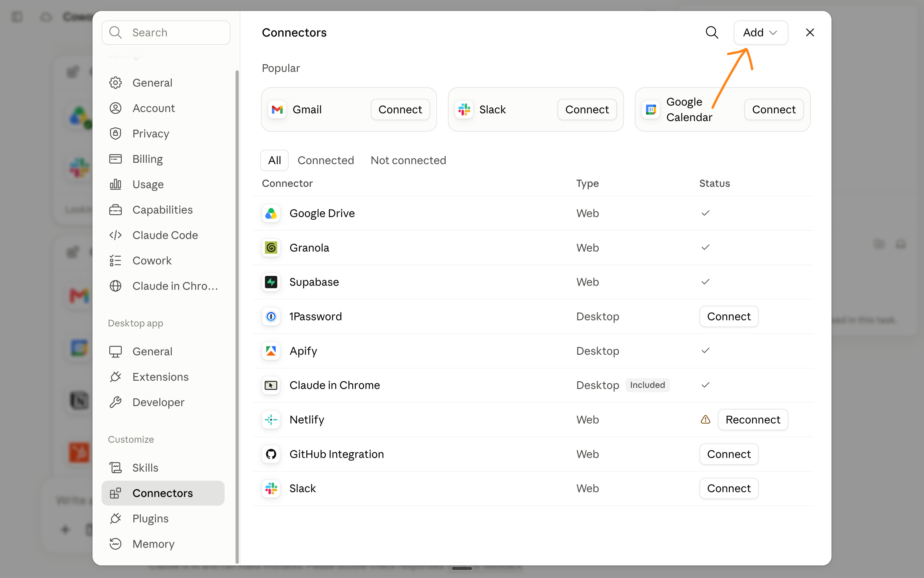
Task: Click the Supabase connector name
Action: 314,282
